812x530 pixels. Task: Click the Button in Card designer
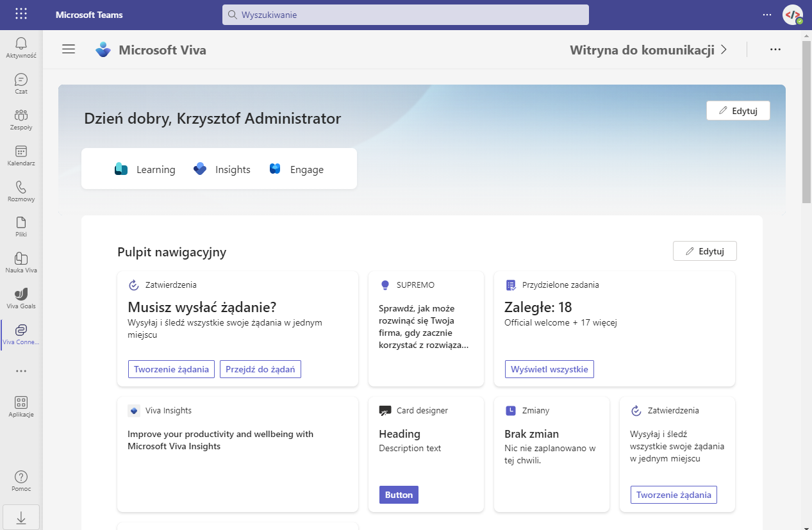399,495
